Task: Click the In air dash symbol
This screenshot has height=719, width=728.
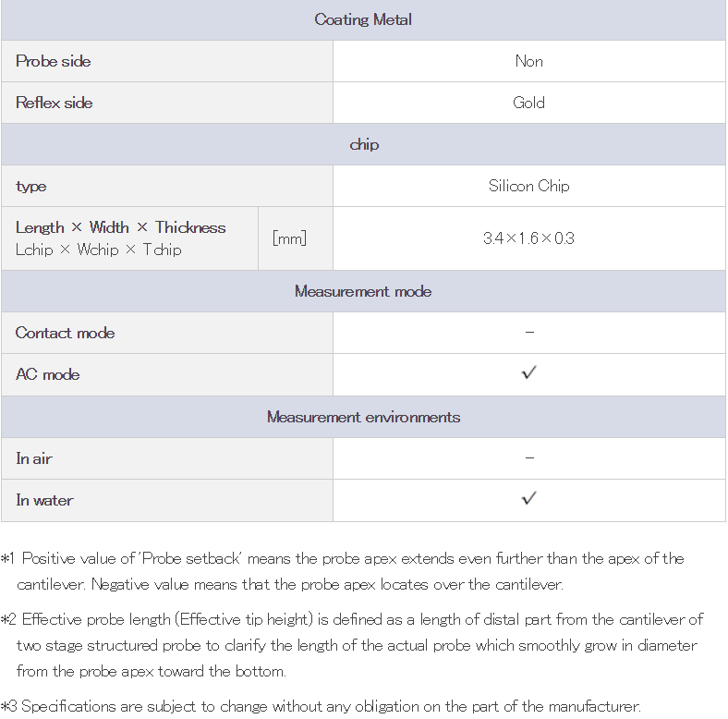Action: [529, 458]
